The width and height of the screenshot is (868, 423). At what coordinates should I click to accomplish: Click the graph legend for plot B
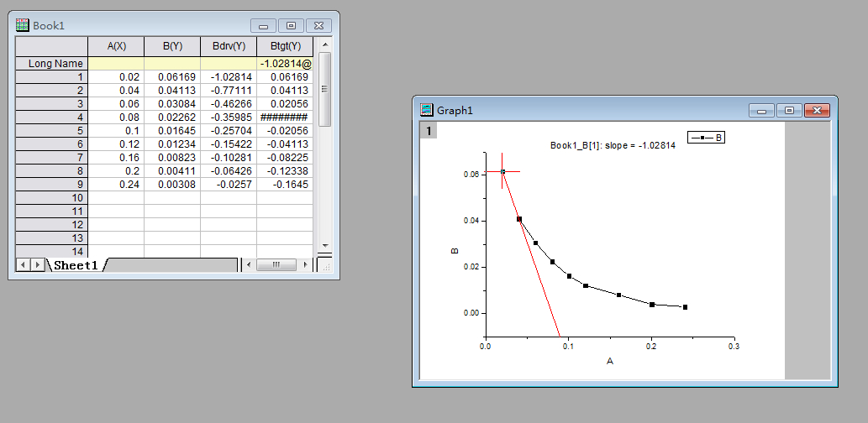[705, 138]
